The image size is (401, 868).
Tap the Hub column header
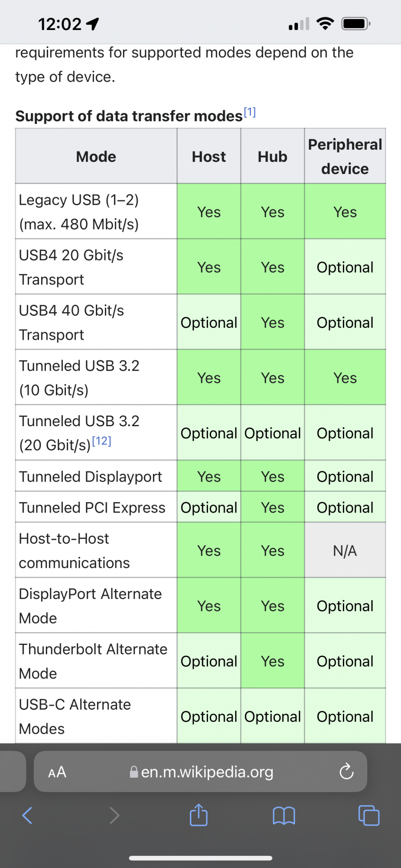tap(273, 156)
